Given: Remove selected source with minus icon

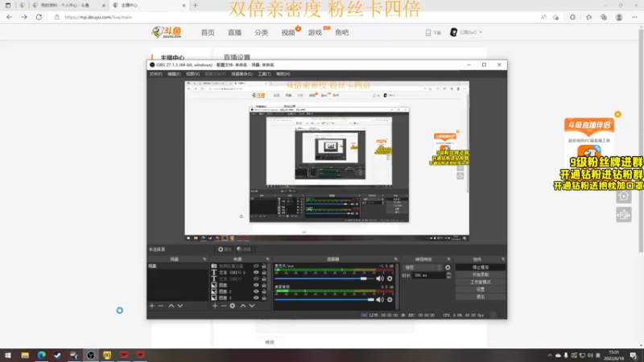Looking at the screenshot, I should pos(224,306).
